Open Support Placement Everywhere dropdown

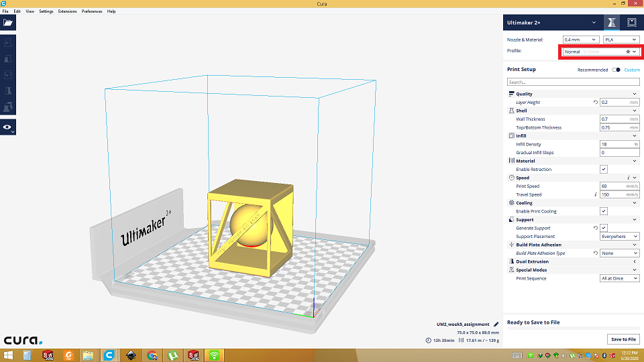619,237
